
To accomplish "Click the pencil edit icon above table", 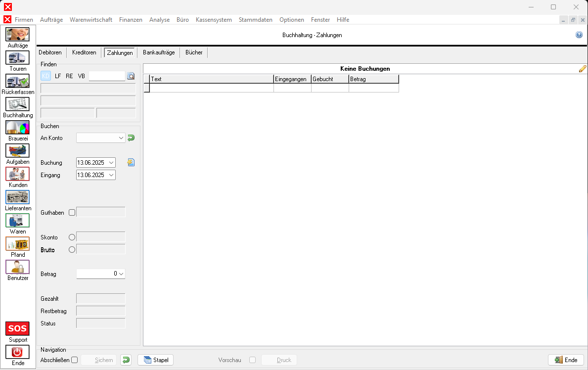I will (582, 69).
